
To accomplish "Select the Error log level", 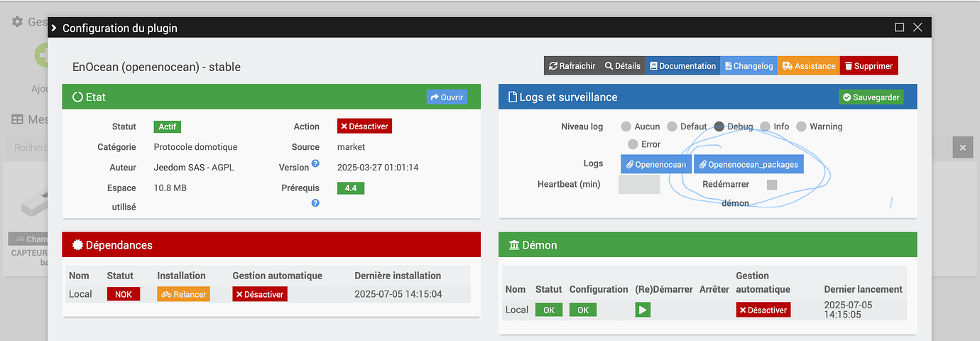I will point(633,144).
